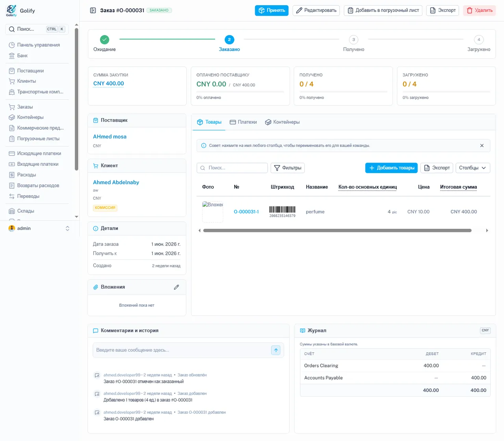Open supplier AHmed mosa link
Viewport: 504px width, 441px height.
[110, 137]
